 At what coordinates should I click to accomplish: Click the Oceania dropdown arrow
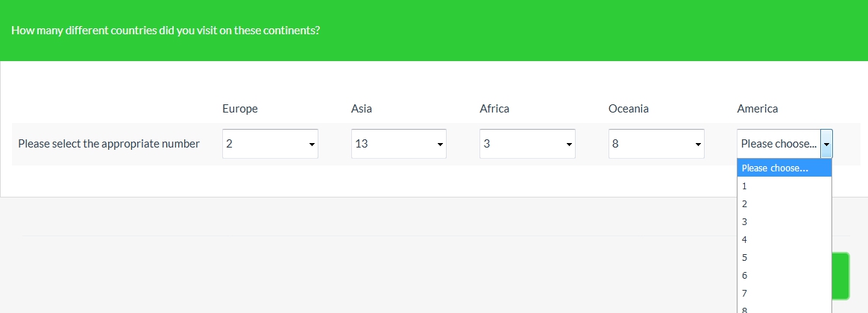click(698, 144)
